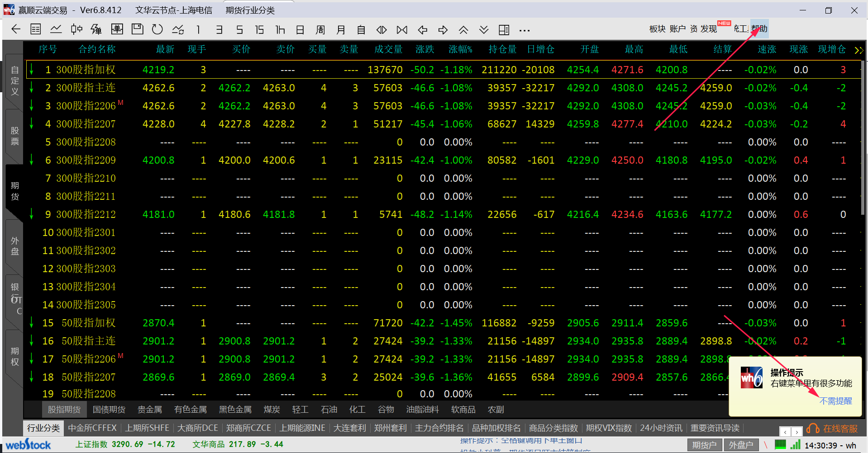Screen dimensions: 868x453
Task: Switch to the 国债期货 category tab
Action: (109, 410)
